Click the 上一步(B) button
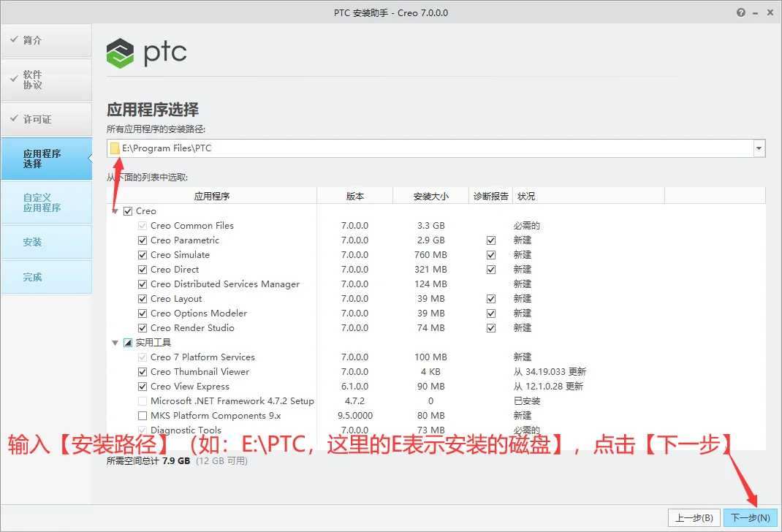The width and height of the screenshot is (782, 532). 694,518
